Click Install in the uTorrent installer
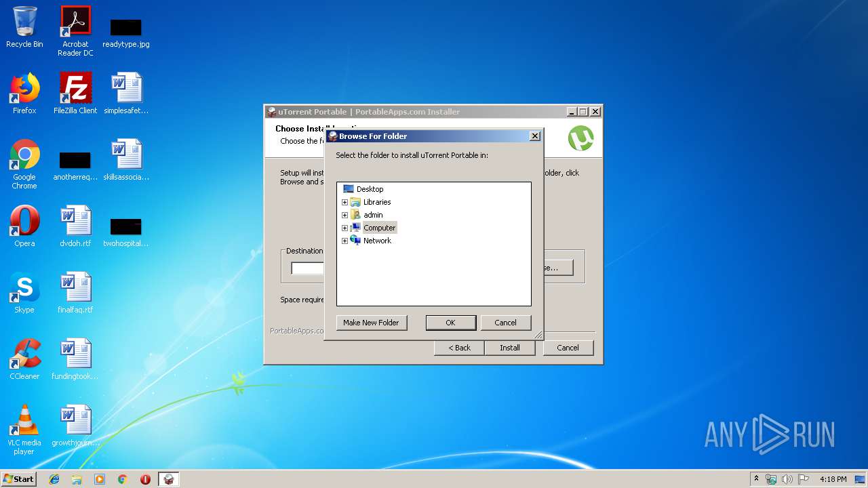Image resolution: width=868 pixels, height=488 pixels. (x=510, y=348)
